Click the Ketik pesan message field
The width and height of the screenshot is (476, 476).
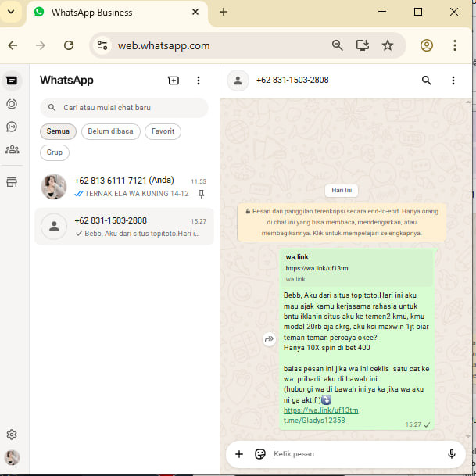[356, 454]
